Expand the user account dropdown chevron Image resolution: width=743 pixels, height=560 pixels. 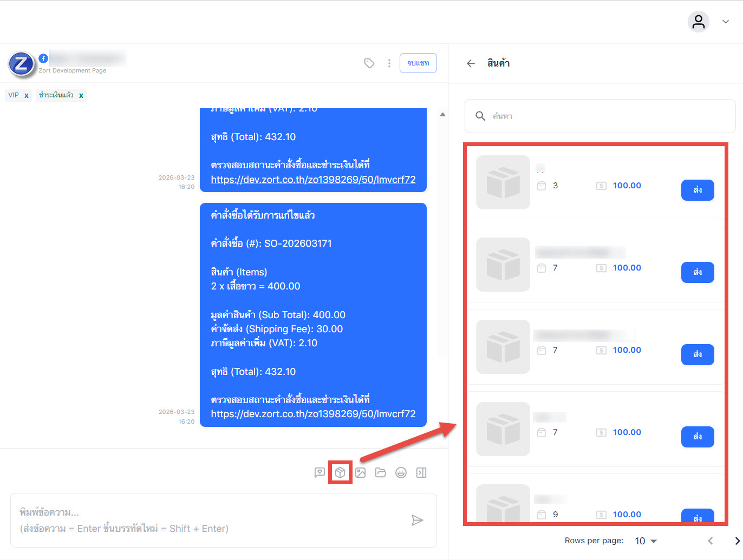tap(726, 22)
